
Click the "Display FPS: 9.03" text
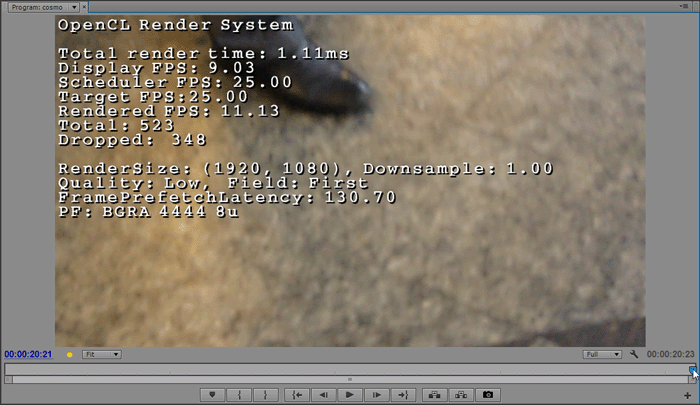156,68
